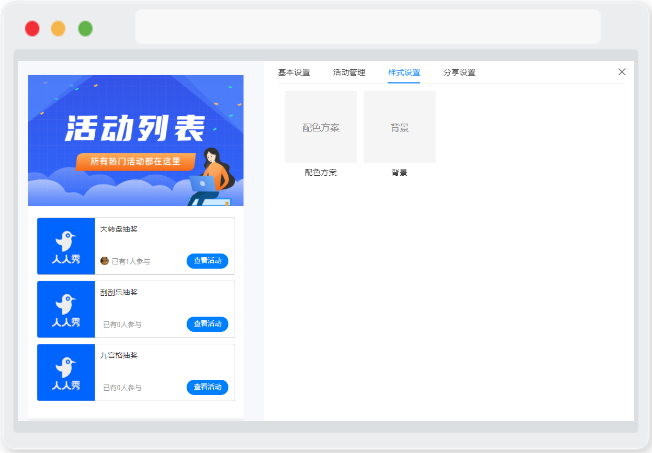This screenshot has height=453, width=652.
Task: Click the red window close dot
Action: [x=32, y=29]
